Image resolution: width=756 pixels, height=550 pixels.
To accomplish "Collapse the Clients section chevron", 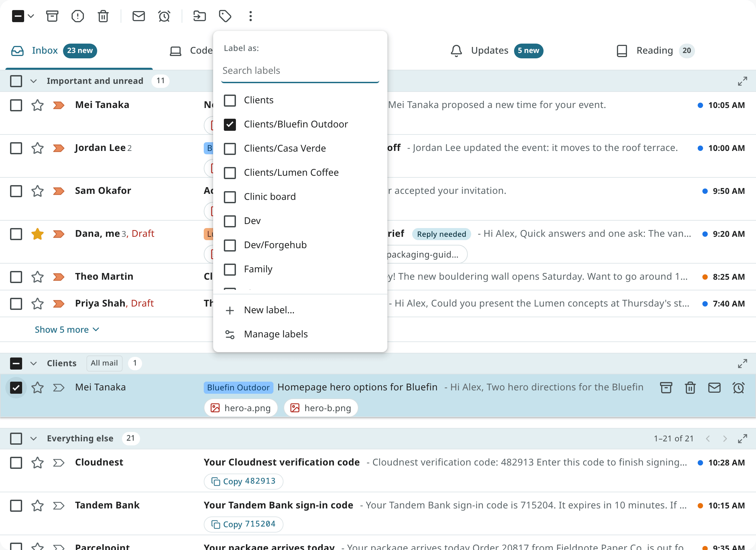I will coord(34,364).
